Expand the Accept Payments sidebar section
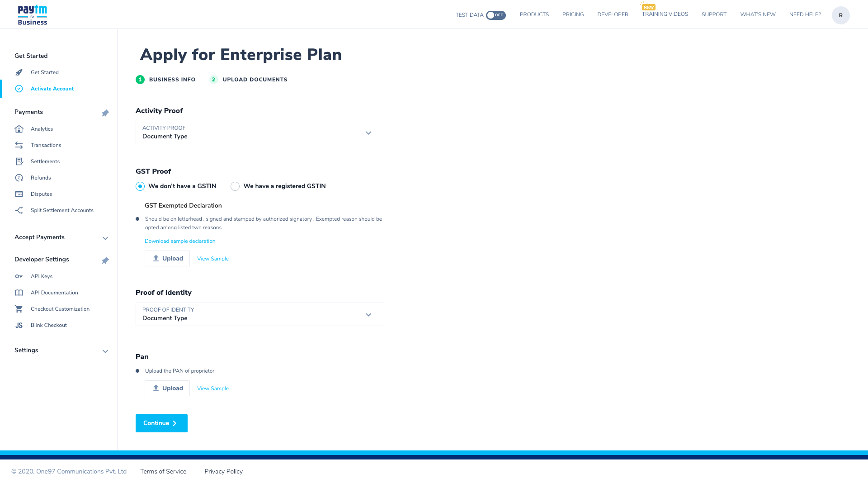Image resolution: width=868 pixels, height=483 pixels. pyautogui.click(x=105, y=238)
